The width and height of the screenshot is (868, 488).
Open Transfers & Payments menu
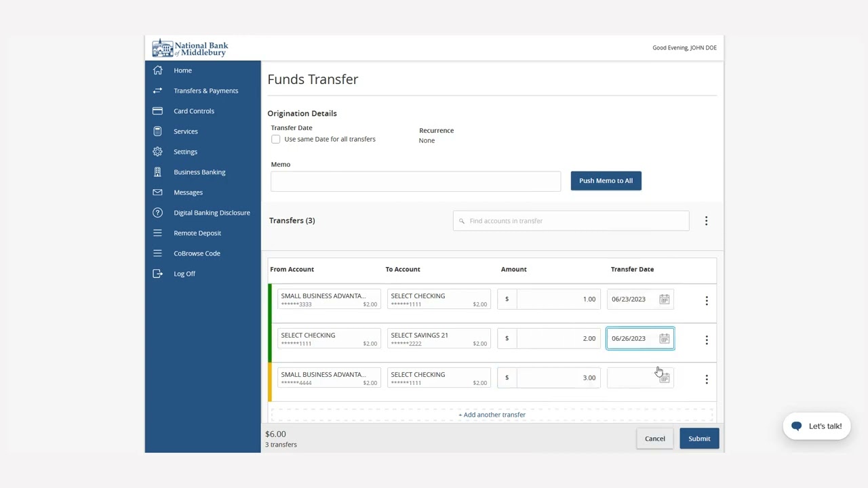click(x=205, y=91)
